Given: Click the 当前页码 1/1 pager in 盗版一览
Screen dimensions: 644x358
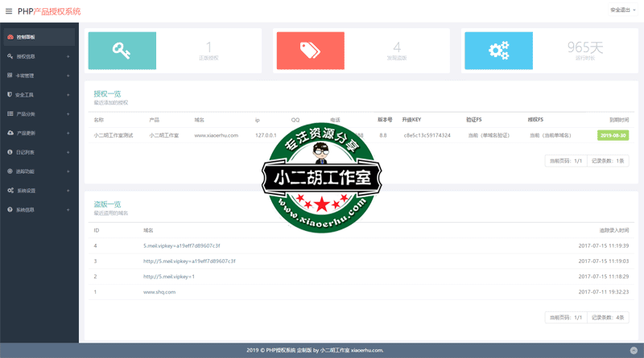Looking at the screenshot, I should pyautogui.click(x=566, y=318).
